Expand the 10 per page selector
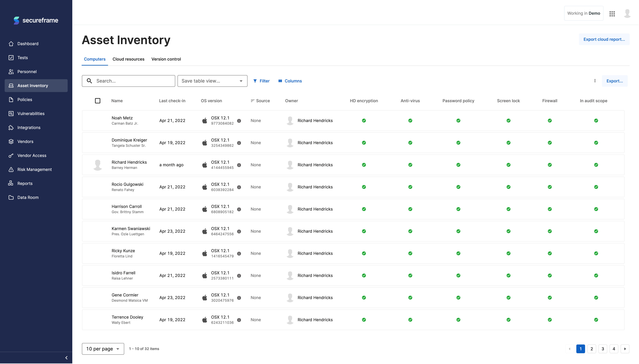This screenshot has height=364, width=639. point(103,349)
